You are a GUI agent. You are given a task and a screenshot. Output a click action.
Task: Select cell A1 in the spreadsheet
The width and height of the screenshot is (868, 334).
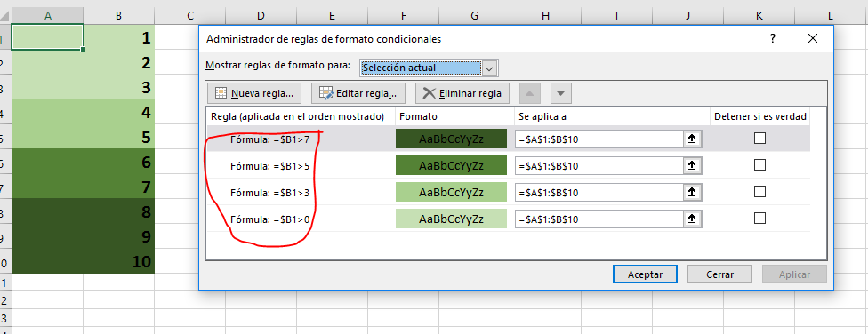point(48,37)
